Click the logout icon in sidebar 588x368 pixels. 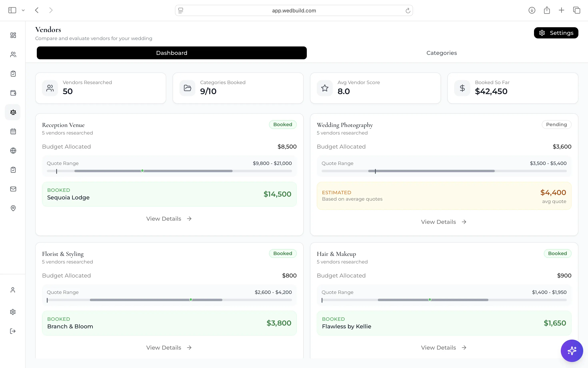13,331
